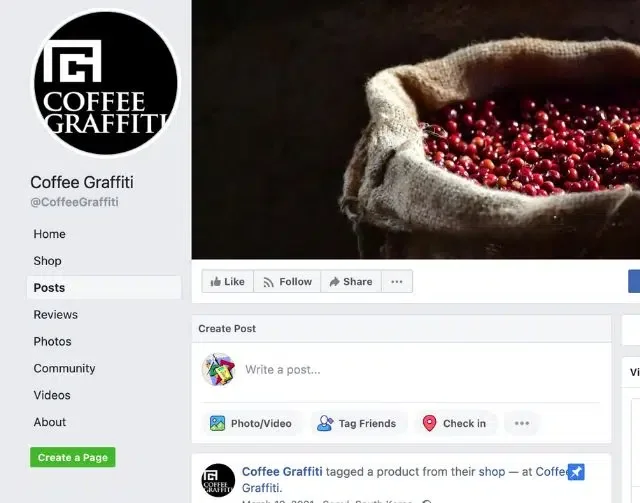Follow the Coffee Graffiti page
The image size is (640, 503).
(x=287, y=281)
